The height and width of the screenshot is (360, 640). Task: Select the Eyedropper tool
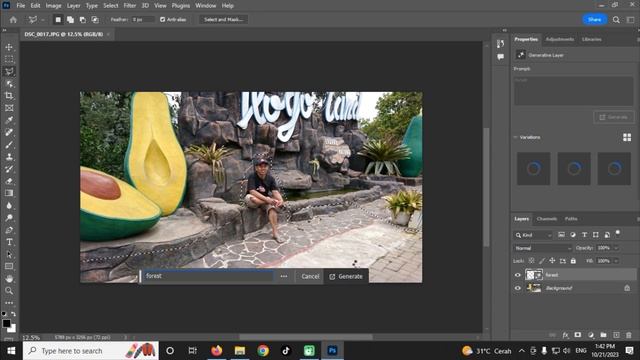9,120
